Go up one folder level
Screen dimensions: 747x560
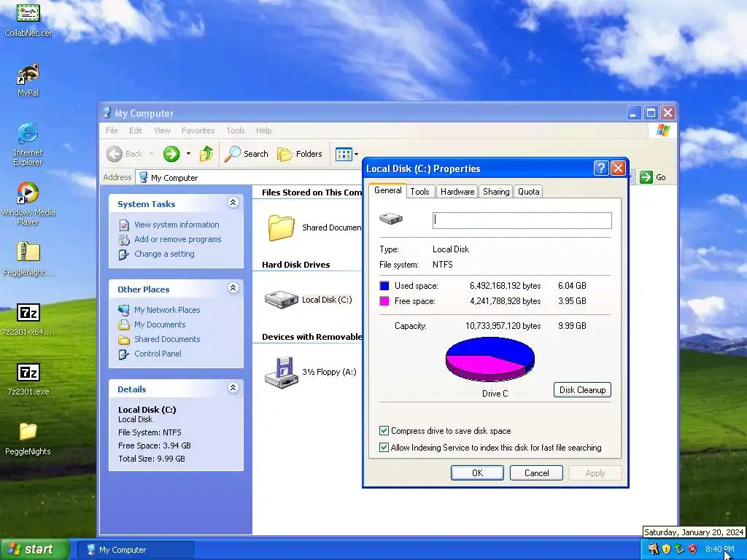[206, 154]
